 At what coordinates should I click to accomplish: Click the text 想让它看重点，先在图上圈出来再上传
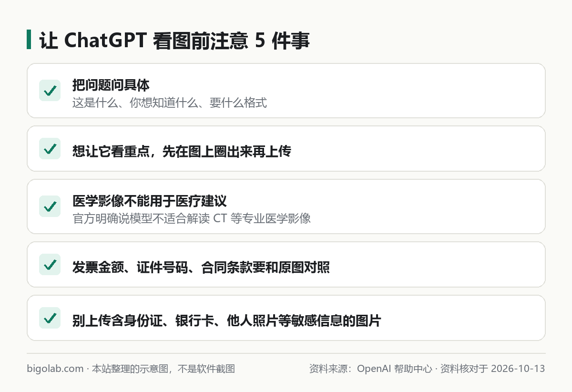point(182,152)
